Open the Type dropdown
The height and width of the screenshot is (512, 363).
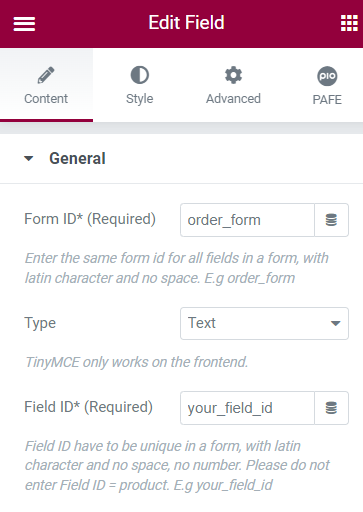click(264, 323)
